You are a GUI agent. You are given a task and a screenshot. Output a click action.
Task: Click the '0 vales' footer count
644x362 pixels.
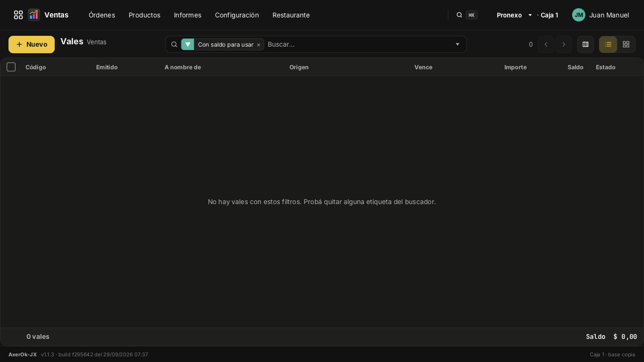[38, 337]
